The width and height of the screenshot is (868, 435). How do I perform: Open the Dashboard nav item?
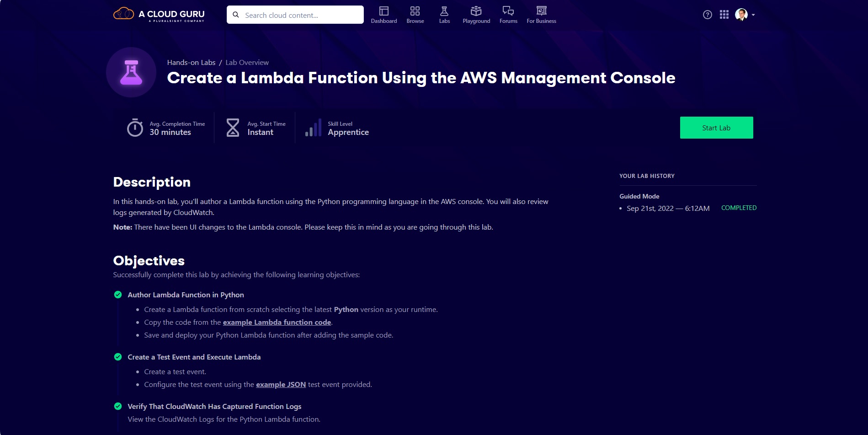(384, 15)
